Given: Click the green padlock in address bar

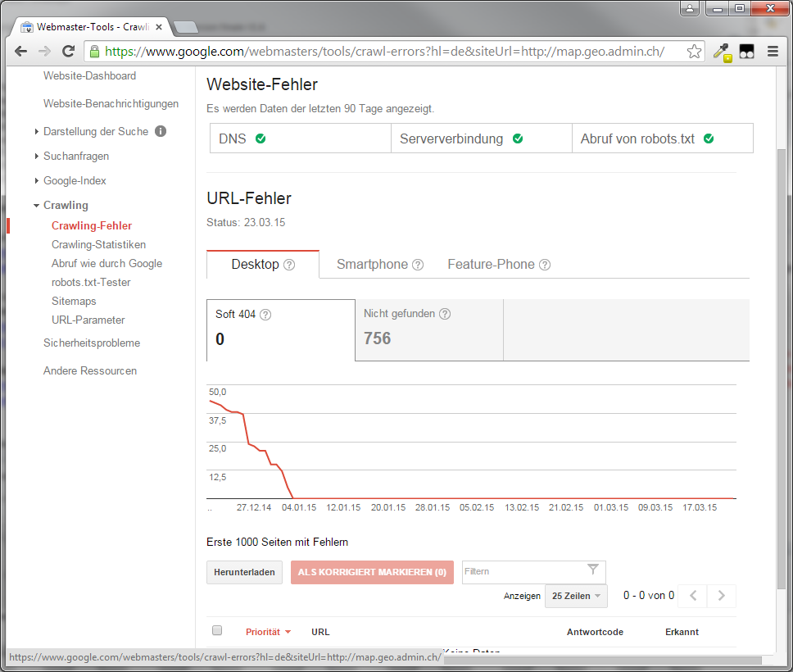Looking at the screenshot, I should (94, 51).
